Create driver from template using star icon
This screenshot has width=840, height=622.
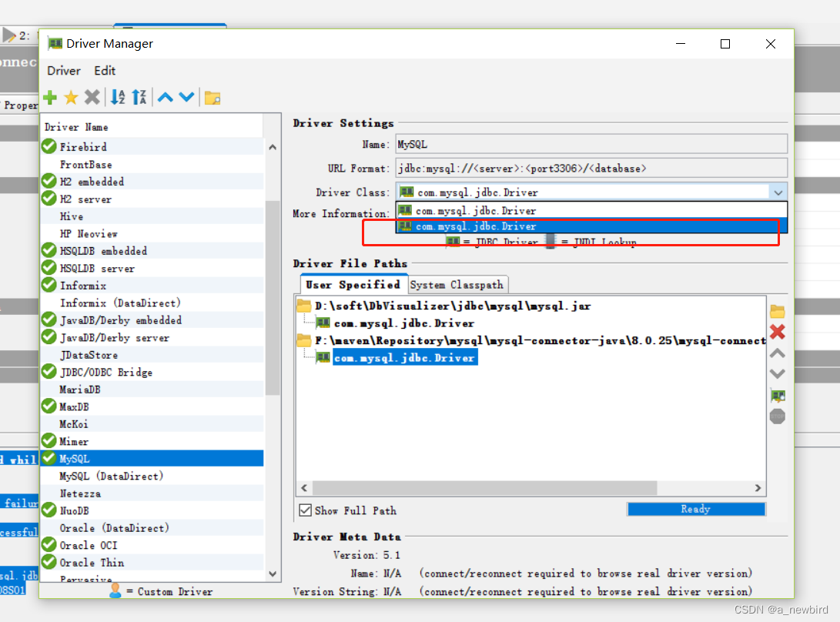click(70, 97)
